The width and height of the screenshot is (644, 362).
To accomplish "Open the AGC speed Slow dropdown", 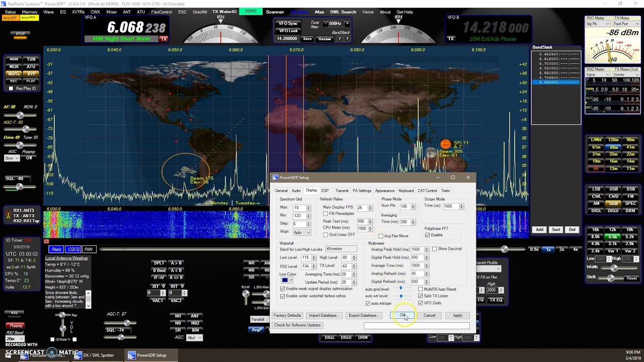I will [12, 158].
